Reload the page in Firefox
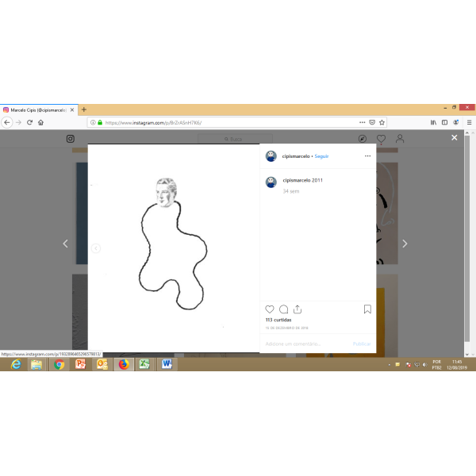 click(x=30, y=123)
